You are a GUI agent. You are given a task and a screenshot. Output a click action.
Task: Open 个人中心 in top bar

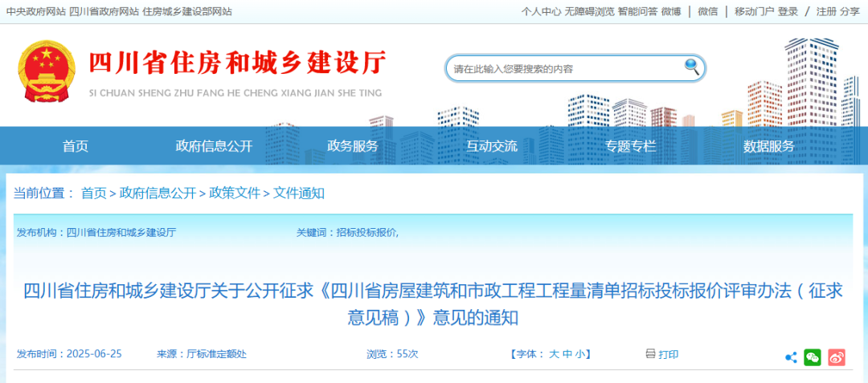click(x=541, y=11)
